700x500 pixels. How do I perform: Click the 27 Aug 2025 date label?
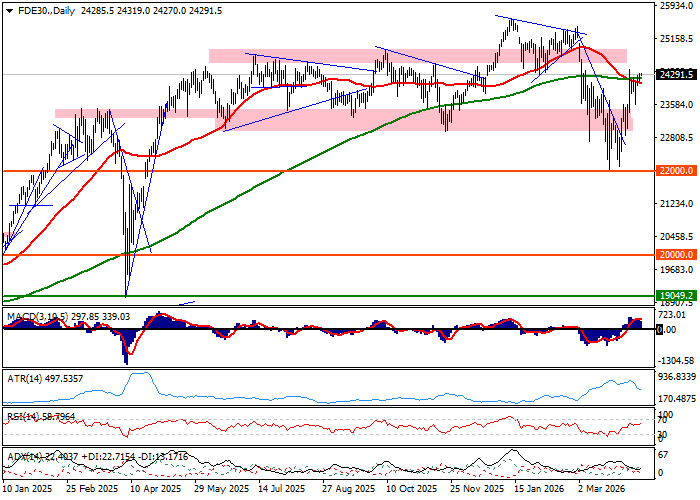pos(350,490)
